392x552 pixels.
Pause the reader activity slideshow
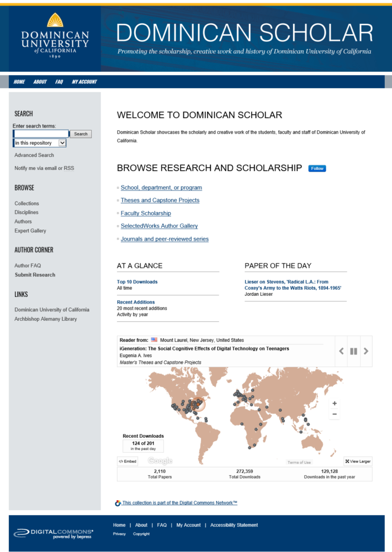[353, 351]
